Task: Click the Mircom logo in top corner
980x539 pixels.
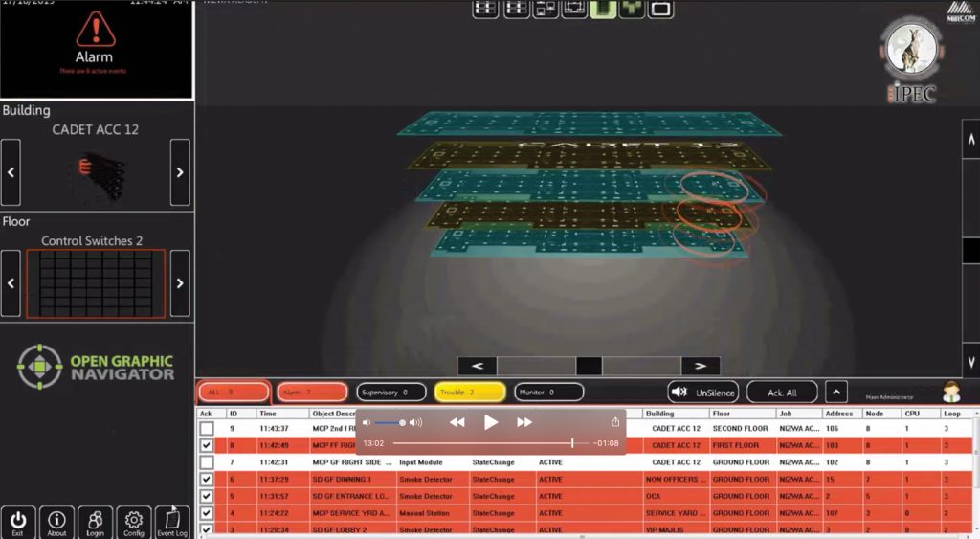Action: click(961, 11)
